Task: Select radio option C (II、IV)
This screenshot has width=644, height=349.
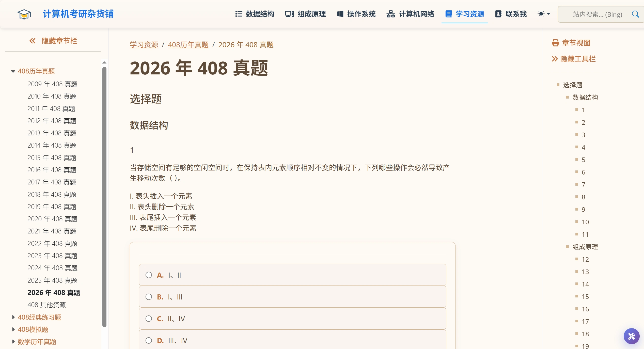Action: 149,319
